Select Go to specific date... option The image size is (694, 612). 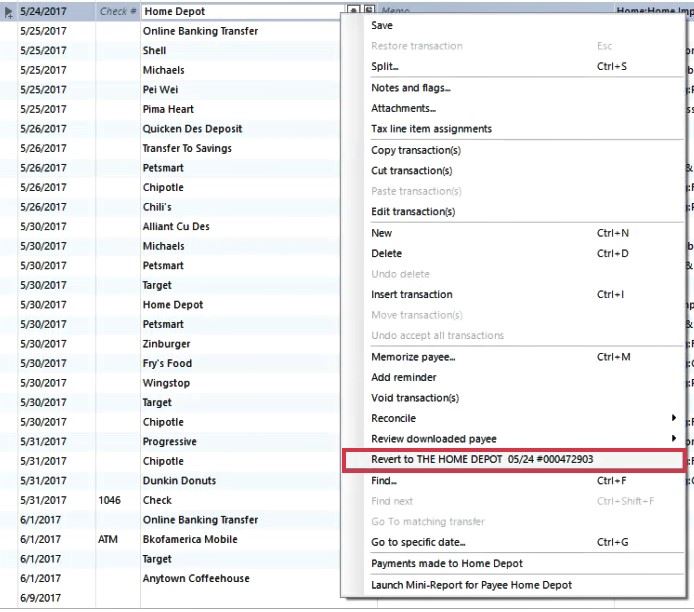pyautogui.click(x=418, y=542)
